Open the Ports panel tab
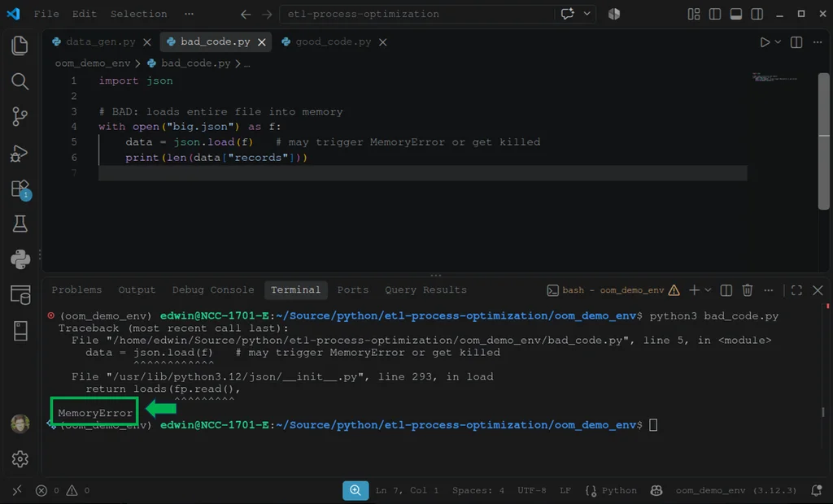This screenshot has height=504, width=833. [353, 290]
